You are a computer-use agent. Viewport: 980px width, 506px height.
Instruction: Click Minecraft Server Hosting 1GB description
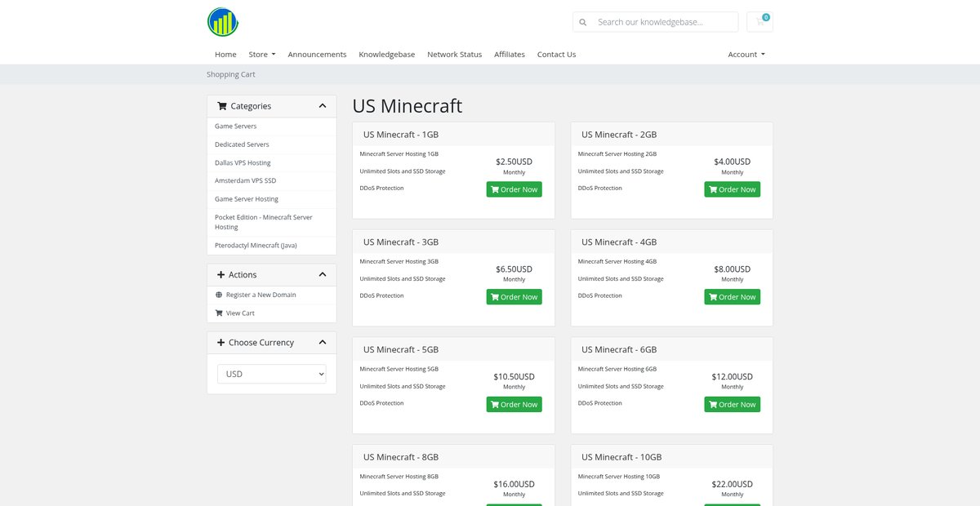[399, 154]
